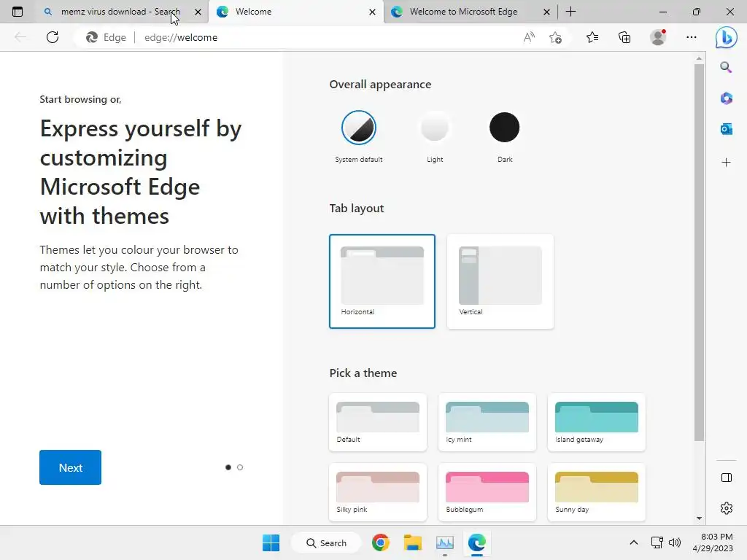Click the Read aloud icon
Screen dimensions: 747x560
[x=529, y=37]
